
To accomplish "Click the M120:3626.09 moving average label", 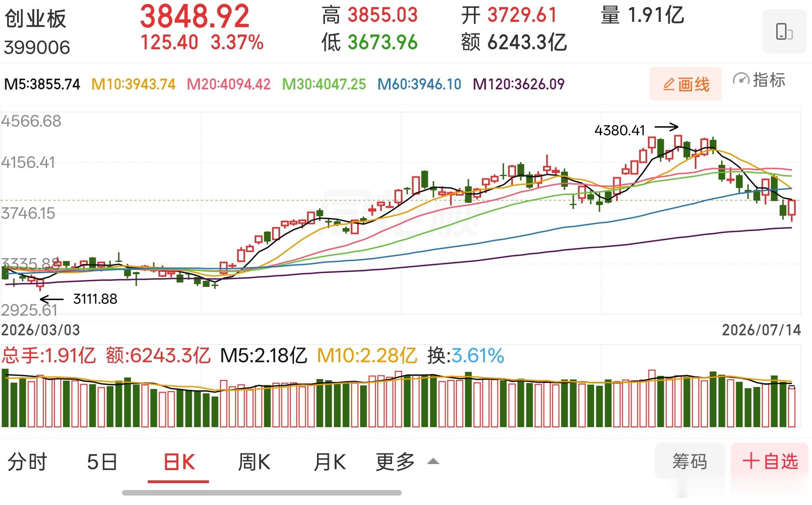I will tap(519, 84).
